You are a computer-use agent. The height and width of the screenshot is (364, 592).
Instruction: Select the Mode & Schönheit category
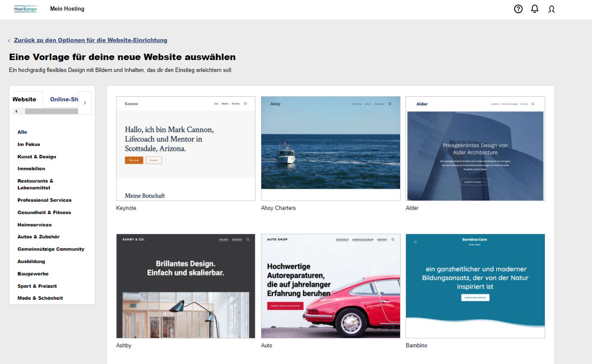[40, 298]
